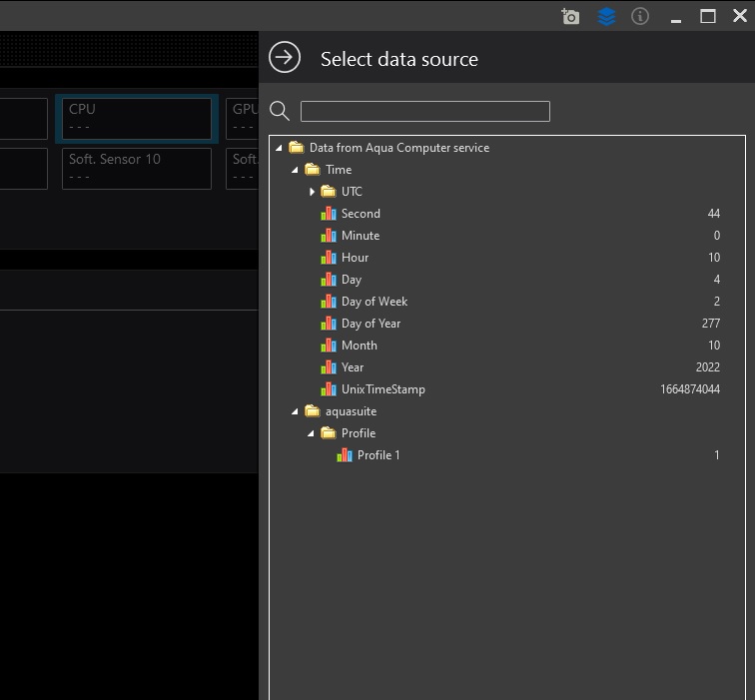Select the Hour data source label
This screenshot has width=755, height=700.
coord(355,258)
